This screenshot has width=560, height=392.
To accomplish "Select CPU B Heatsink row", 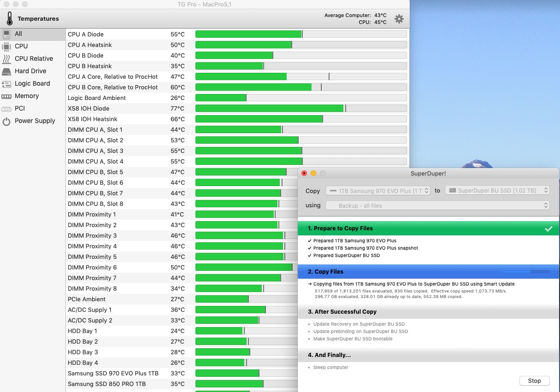I will (237, 66).
